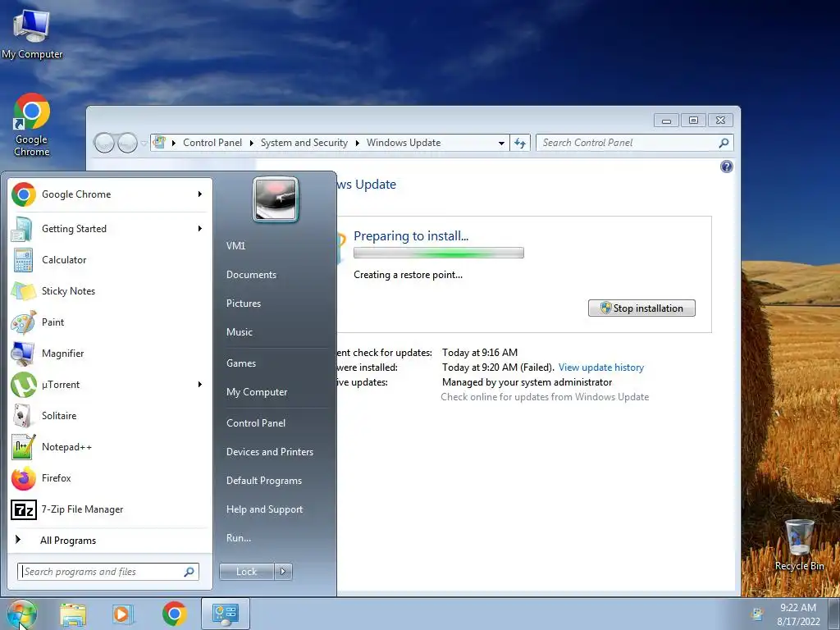Viewport: 840px width, 630px height.
Task: Launch Notepad++ from the Start menu
Action: 107,447
